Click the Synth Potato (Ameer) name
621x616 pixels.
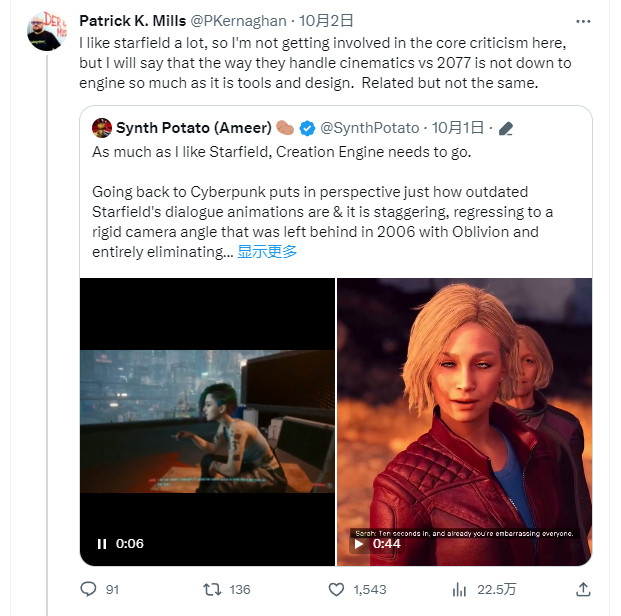pyautogui.click(x=194, y=128)
